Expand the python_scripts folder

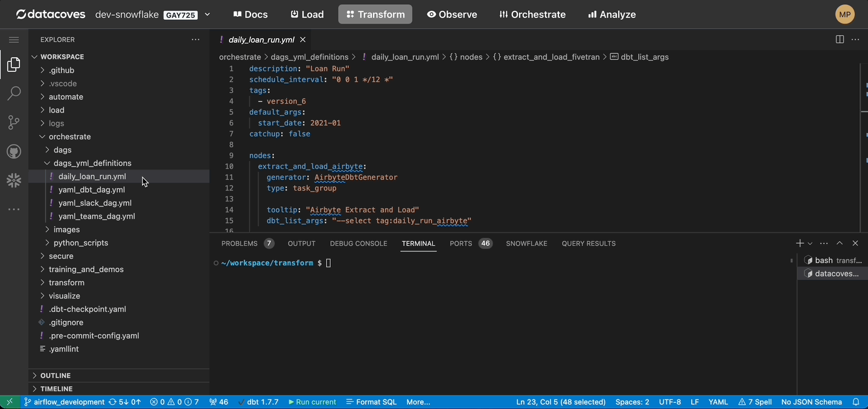[x=119, y=243]
